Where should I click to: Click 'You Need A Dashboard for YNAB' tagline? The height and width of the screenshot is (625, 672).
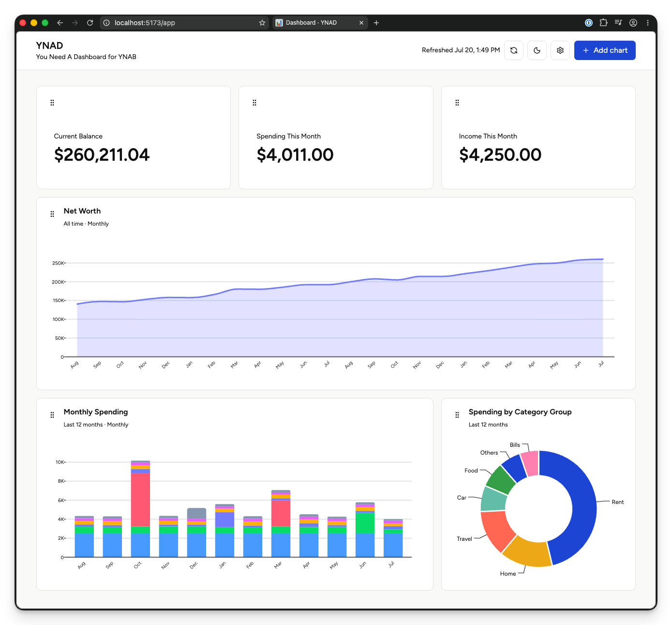pos(86,57)
